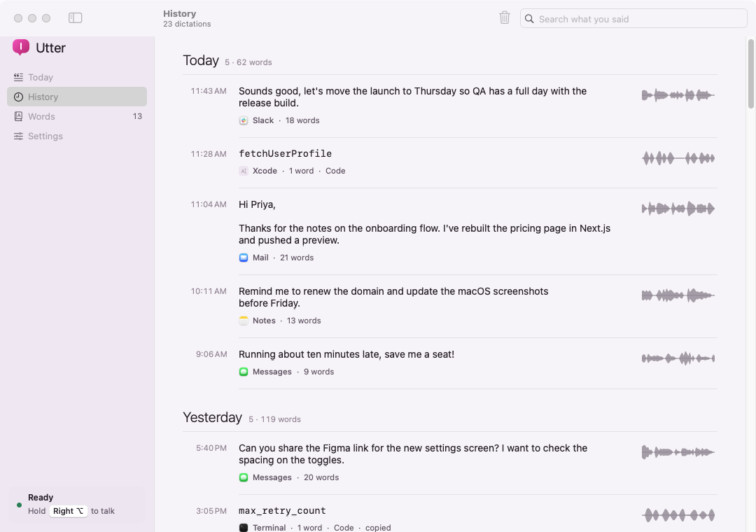The width and height of the screenshot is (756, 532).
Task: Select the 'Remind me to renew the domain' text
Action: [393, 297]
